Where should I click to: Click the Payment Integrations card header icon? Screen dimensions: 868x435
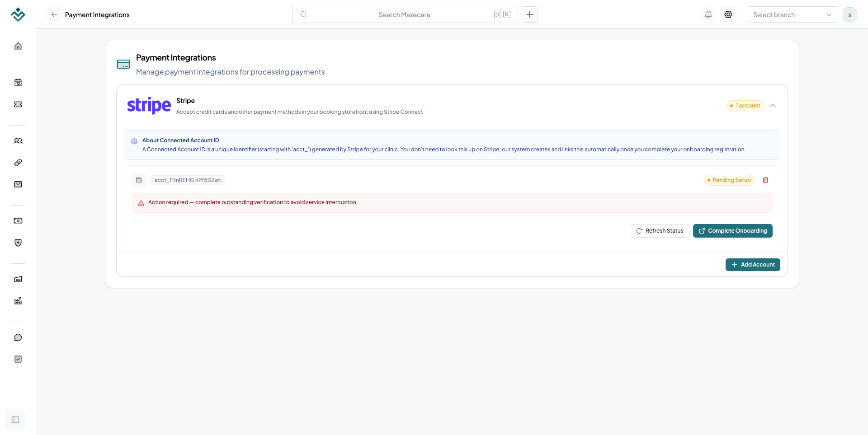(x=123, y=64)
